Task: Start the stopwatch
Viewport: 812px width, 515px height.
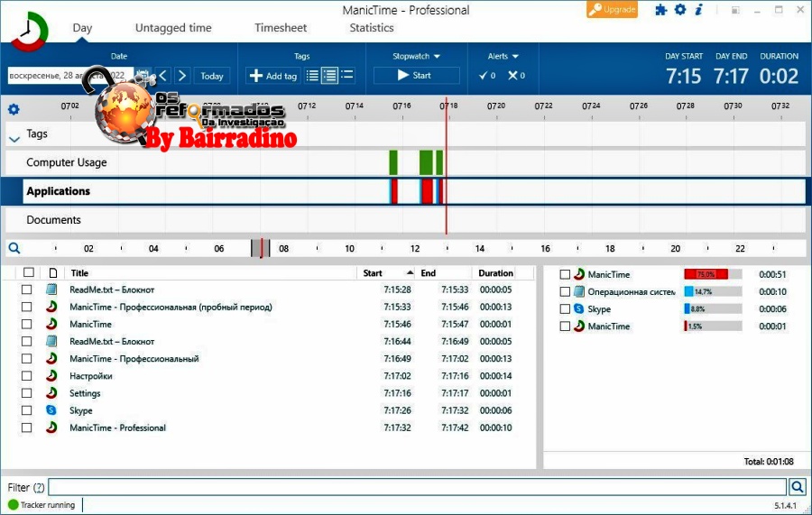Action: (x=416, y=76)
